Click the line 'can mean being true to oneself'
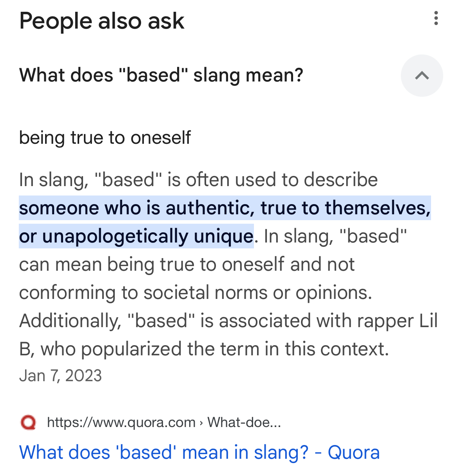The image size is (462, 476). [187, 264]
